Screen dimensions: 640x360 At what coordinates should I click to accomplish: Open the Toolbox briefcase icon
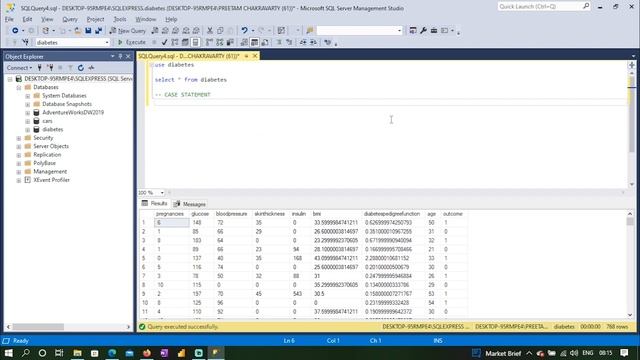(x=433, y=31)
